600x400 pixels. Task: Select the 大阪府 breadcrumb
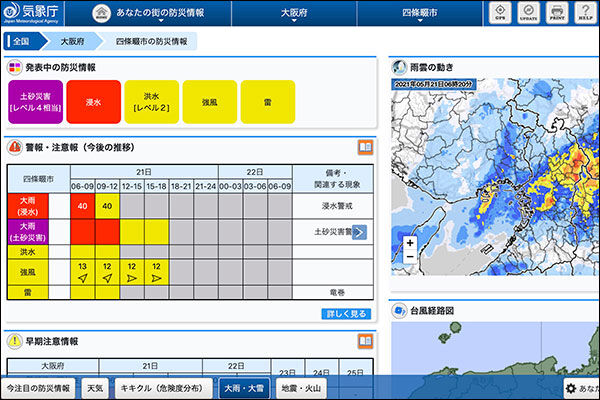72,41
